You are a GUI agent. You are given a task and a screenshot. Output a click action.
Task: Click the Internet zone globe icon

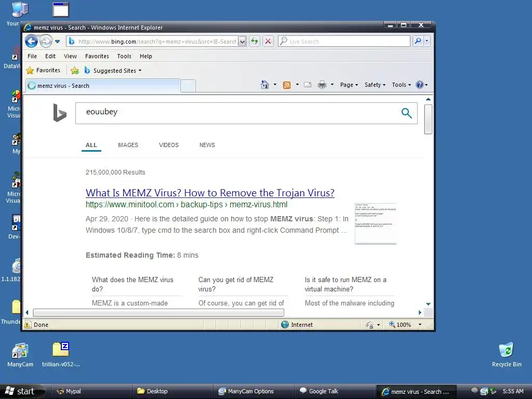pyautogui.click(x=285, y=324)
